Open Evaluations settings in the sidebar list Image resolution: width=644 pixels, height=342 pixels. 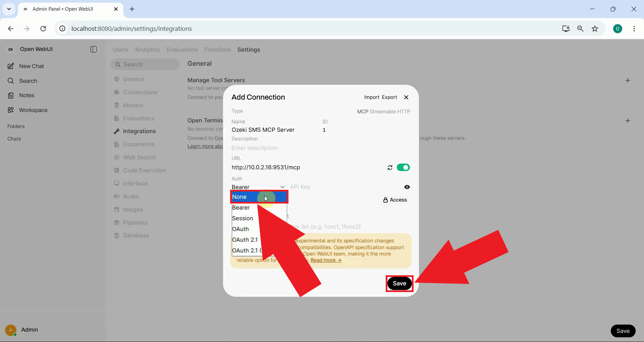click(x=134, y=118)
